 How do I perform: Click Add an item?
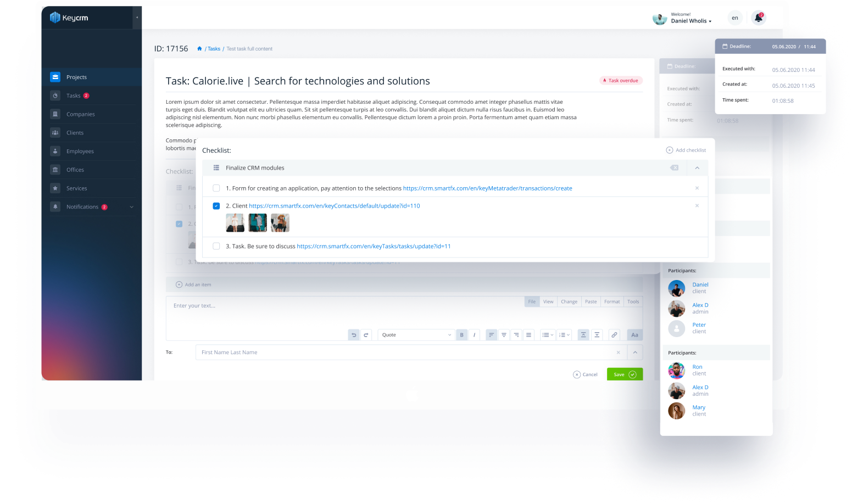point(193,285)
